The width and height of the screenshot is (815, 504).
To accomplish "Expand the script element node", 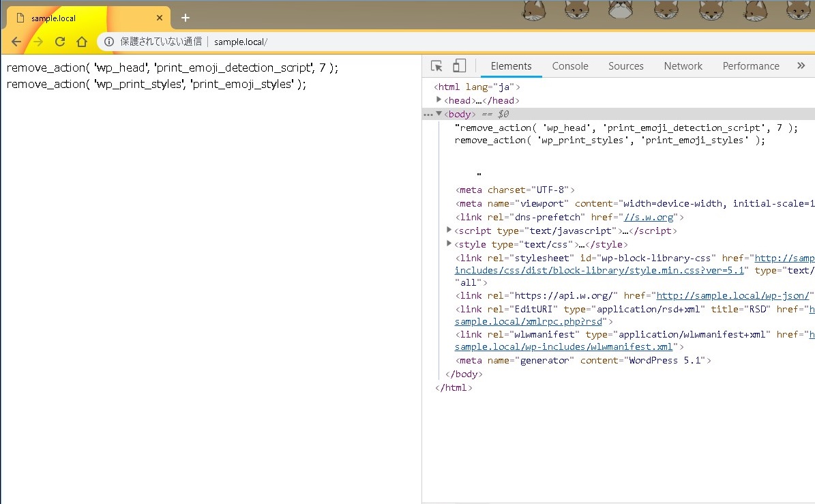I will click(448, 231).
